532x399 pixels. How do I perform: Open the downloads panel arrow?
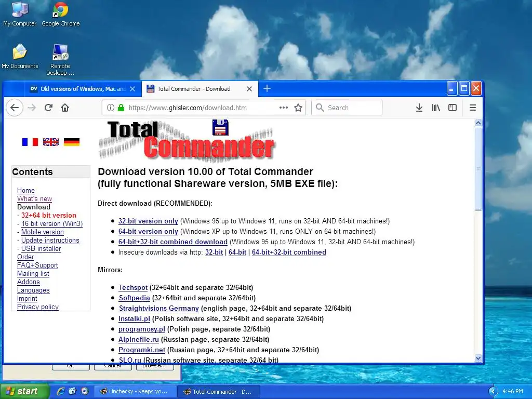pos(419,108)
